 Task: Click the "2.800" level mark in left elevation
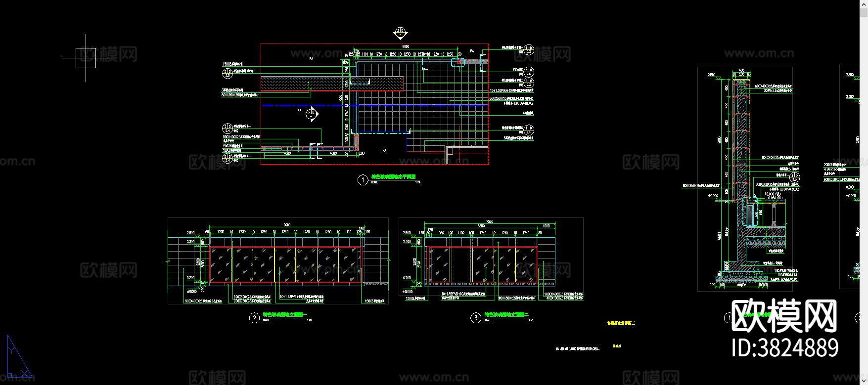pos(190,233)
